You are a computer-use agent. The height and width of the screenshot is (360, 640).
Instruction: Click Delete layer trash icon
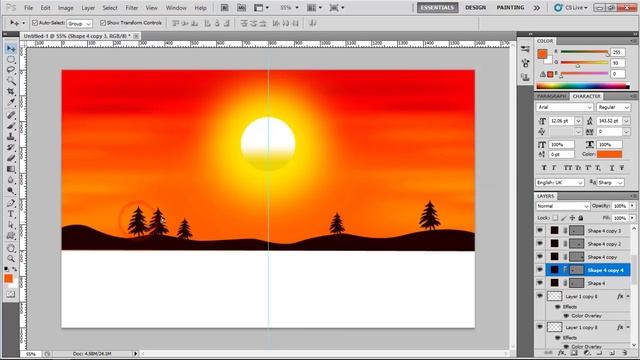[x=624, y=353]
